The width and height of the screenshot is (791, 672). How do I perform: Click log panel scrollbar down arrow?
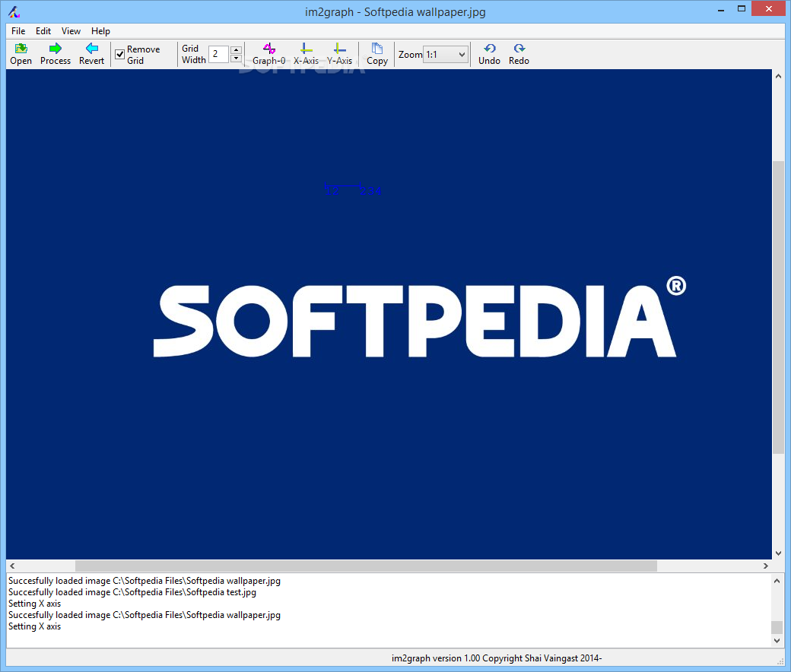[x=777, y=640]
